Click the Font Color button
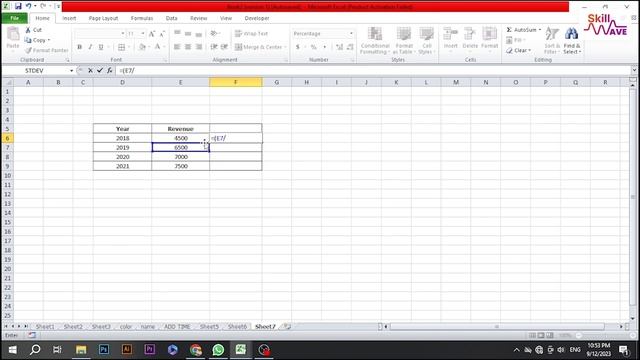Screen dimensions: 640x360 (x=158, y=47)
